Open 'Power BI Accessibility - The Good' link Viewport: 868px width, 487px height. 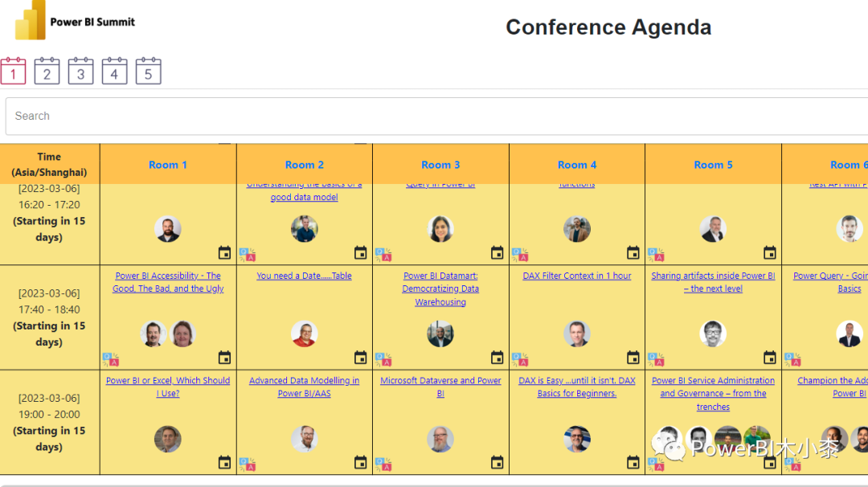[168, 282]
